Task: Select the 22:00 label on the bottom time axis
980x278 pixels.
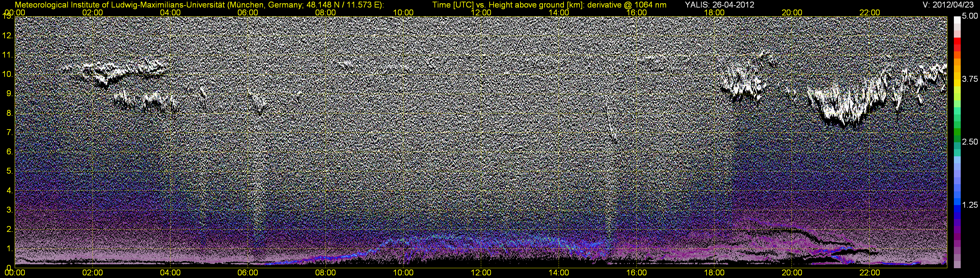Action: 870,273
